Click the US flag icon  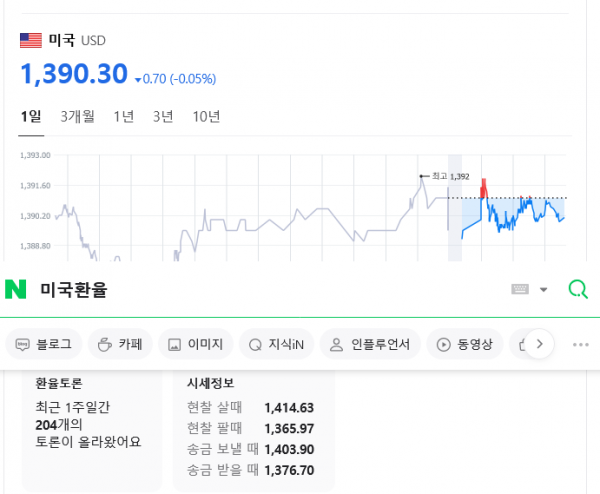click(x=31, y=40)
